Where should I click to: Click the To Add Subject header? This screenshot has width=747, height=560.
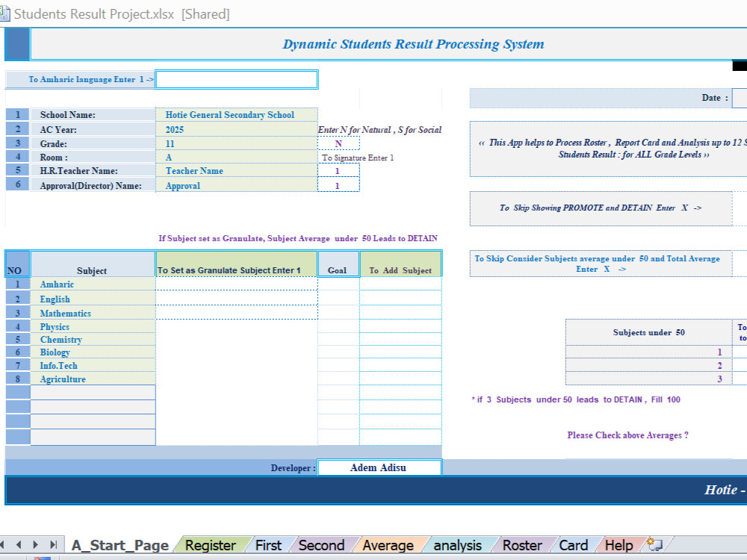point(400,264)
